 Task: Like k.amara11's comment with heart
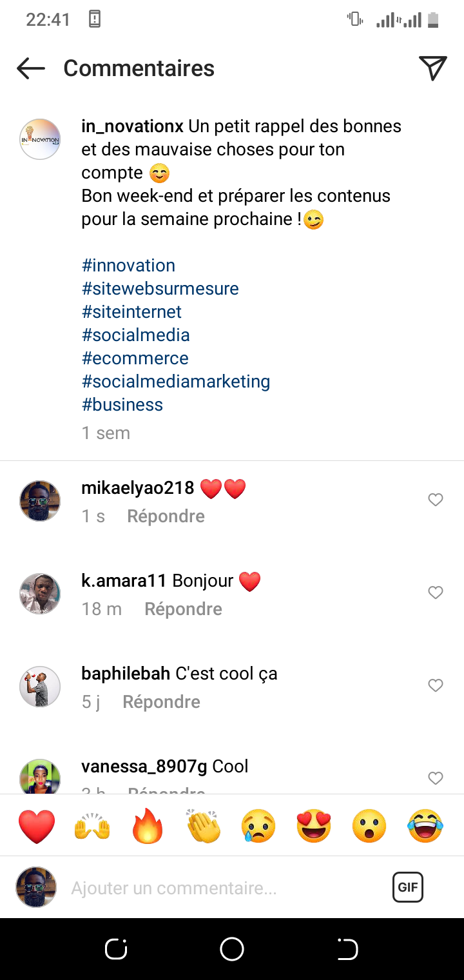click(436, 593)
